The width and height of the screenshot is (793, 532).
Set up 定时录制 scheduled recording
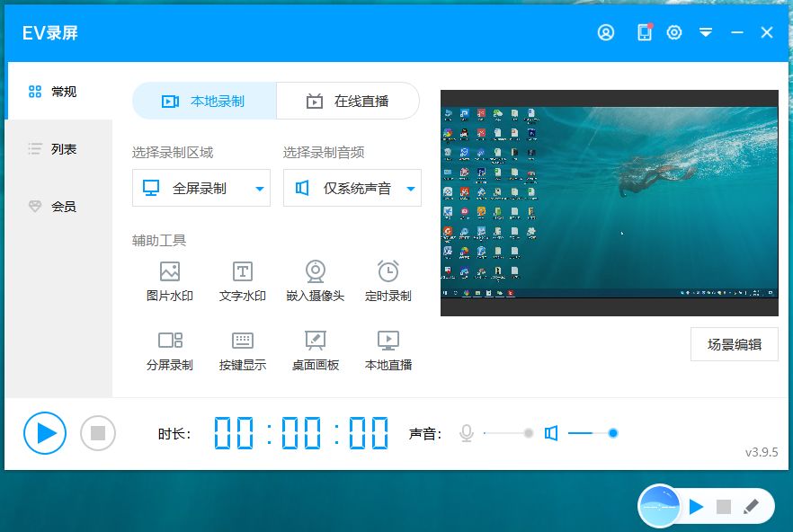pyautogui.click(x=387, y=280)
